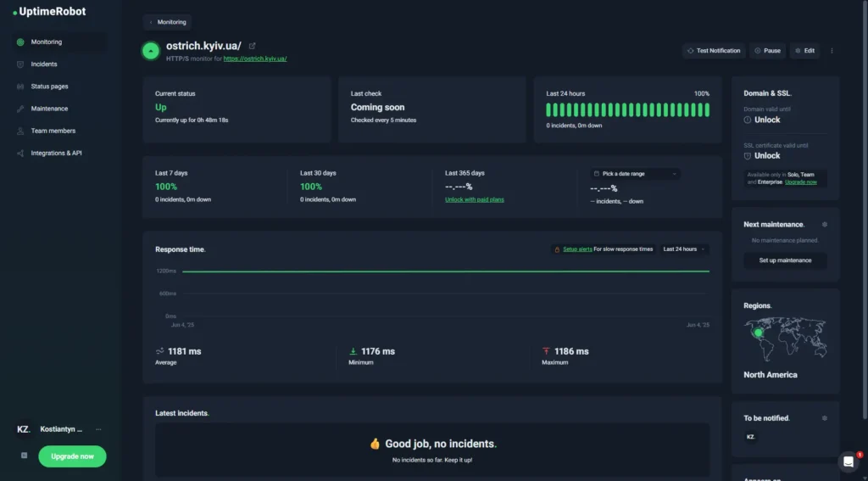Viewport: 868px width, 481px height.
Task: Click the SSL certificate shield icon
Action: [x=748, y=156]
